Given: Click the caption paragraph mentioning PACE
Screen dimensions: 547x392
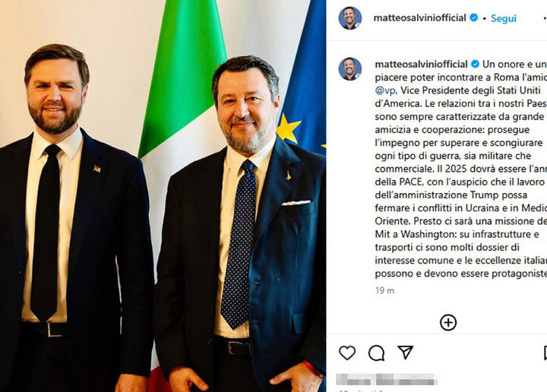Looking at the screenshot, I should (x=461, y=169).
